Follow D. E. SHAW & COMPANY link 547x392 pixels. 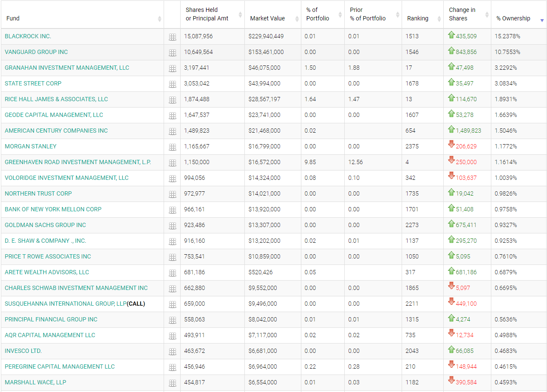[45, 241]
